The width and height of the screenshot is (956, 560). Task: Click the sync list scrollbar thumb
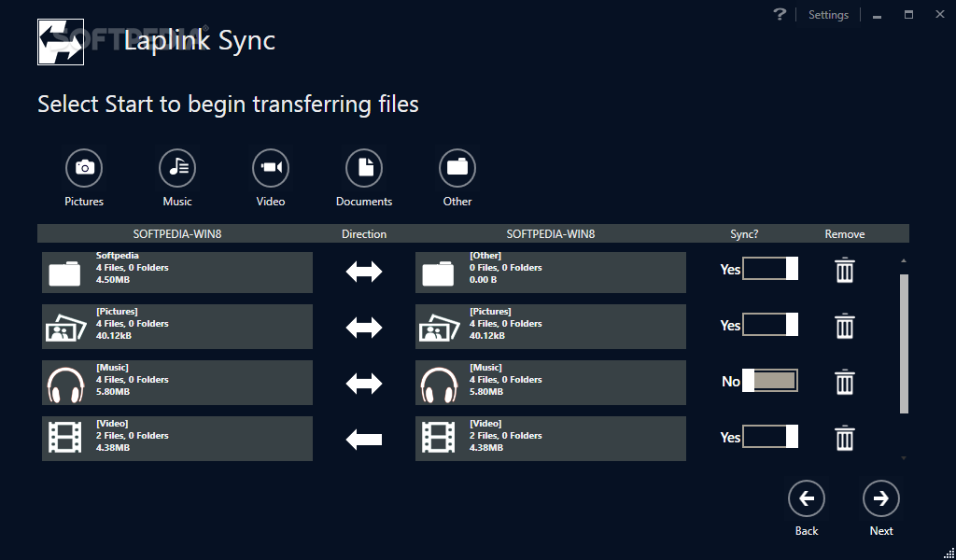coord(904,343)
